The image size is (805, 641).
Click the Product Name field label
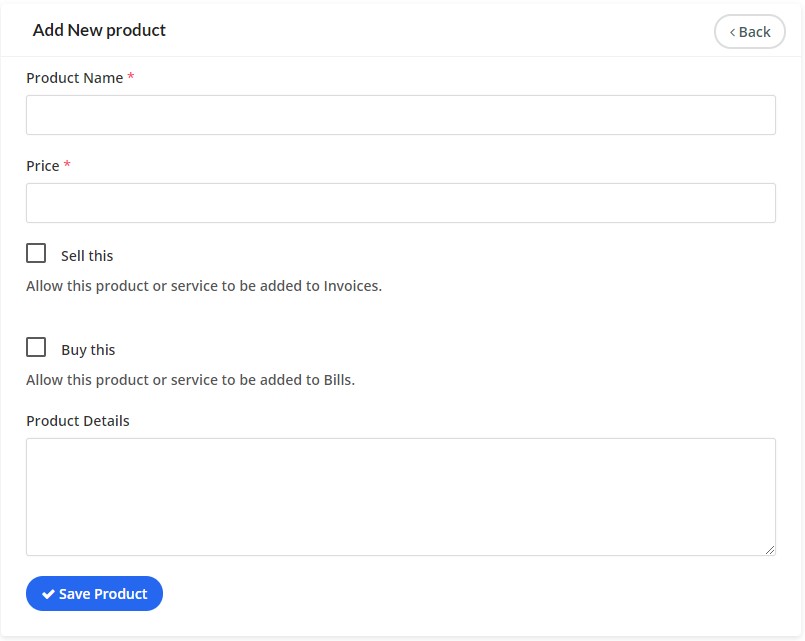75,78
